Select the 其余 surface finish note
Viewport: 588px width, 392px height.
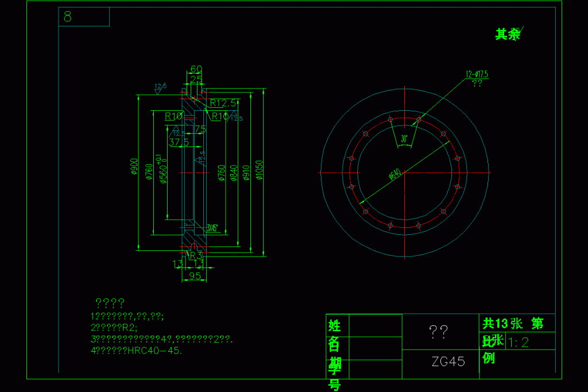point(508,34)
